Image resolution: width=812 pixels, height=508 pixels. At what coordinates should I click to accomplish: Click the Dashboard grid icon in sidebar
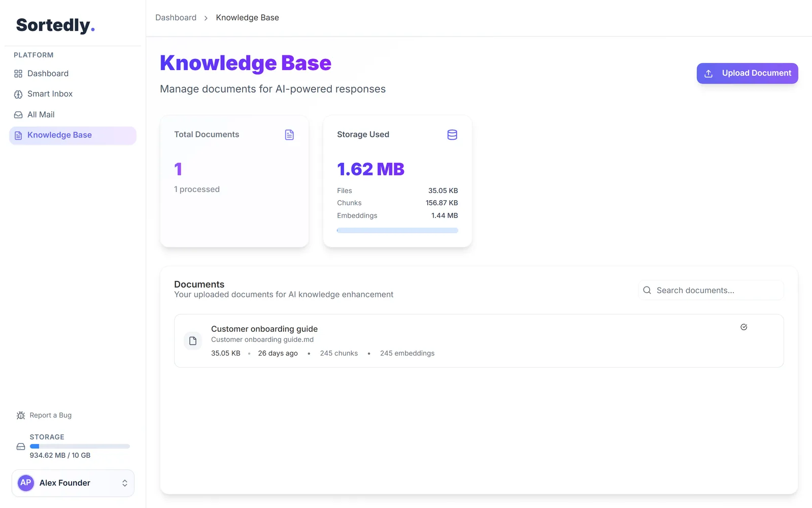pyautogui.click(x=18, y=74)
